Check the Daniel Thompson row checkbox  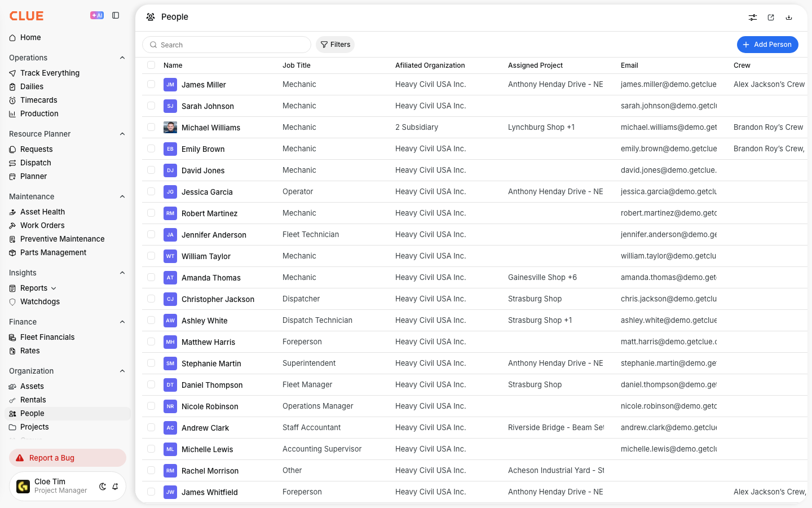click(151, 384)
